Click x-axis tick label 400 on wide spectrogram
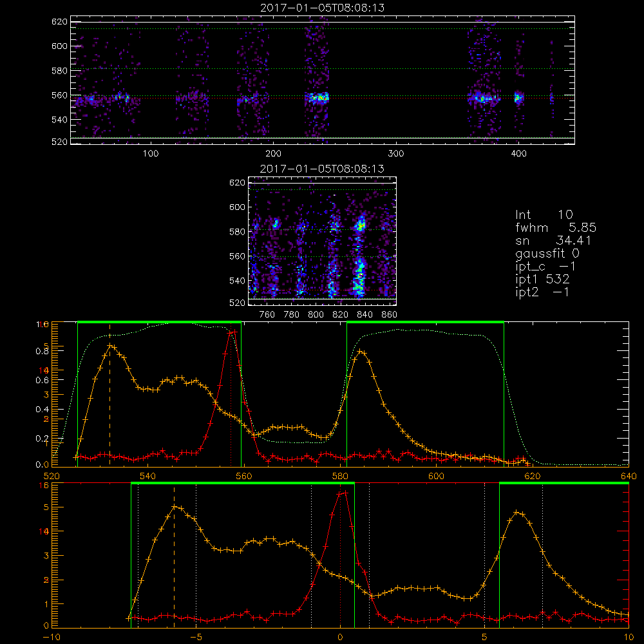The height and width of the screenshot is (644, 644). pos(518,154)
